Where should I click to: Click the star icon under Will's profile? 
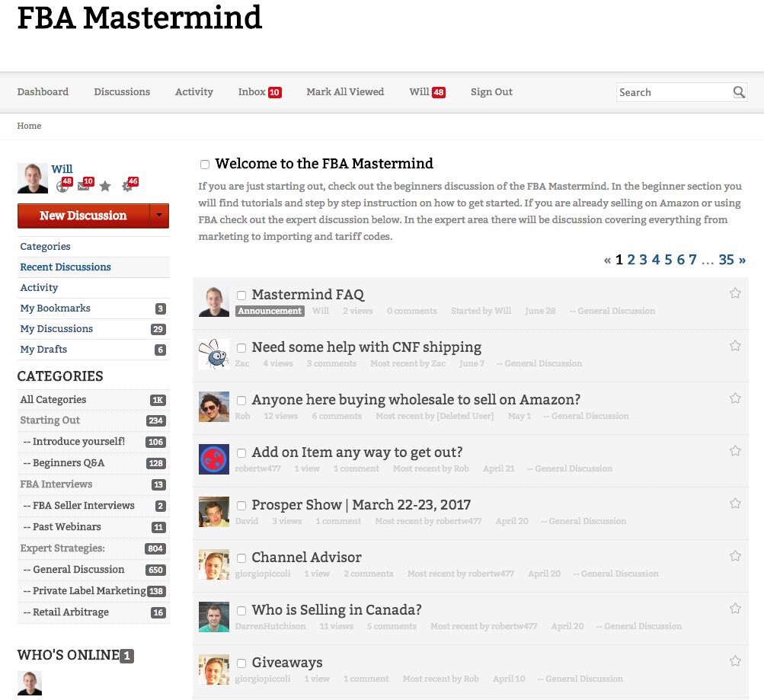click(x=104, y=186)
